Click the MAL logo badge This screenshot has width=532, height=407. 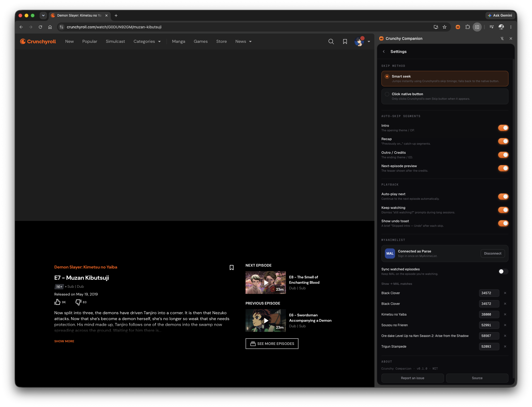(390, 254)
